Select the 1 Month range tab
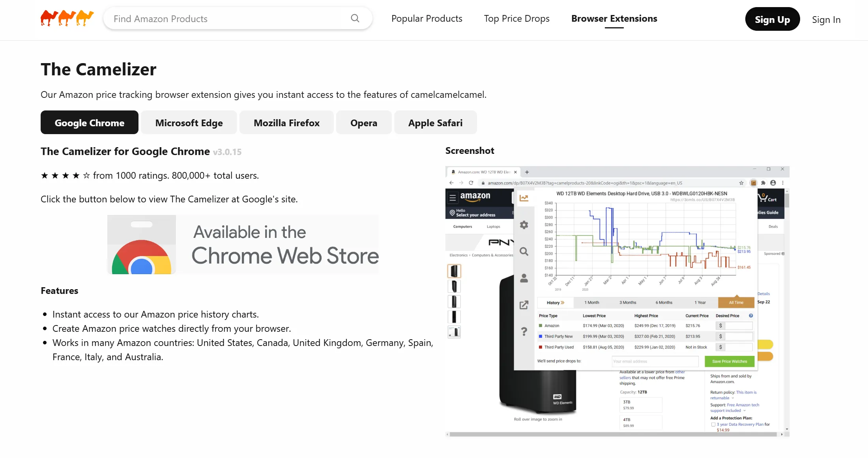 point(591,303)
